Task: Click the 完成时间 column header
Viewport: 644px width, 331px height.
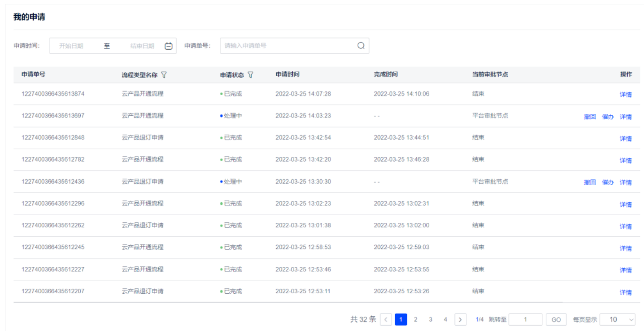Action: tap(386, 74)
